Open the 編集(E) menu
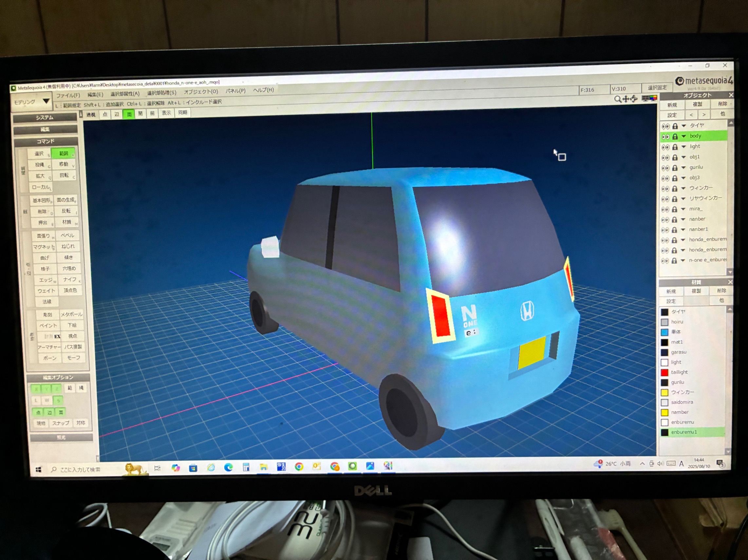The height and width of the screenshot is (560, 748). click(x=95, y=95)
